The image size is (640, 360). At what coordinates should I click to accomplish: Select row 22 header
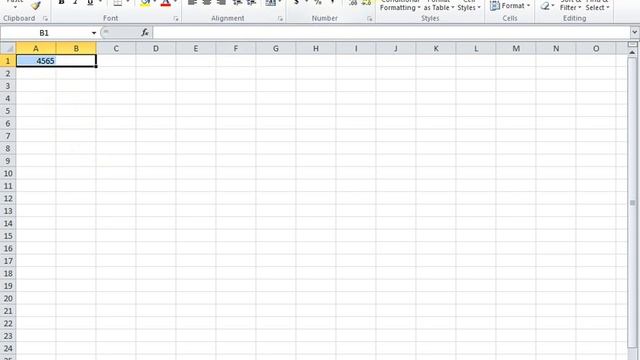[x=8, y=323]
